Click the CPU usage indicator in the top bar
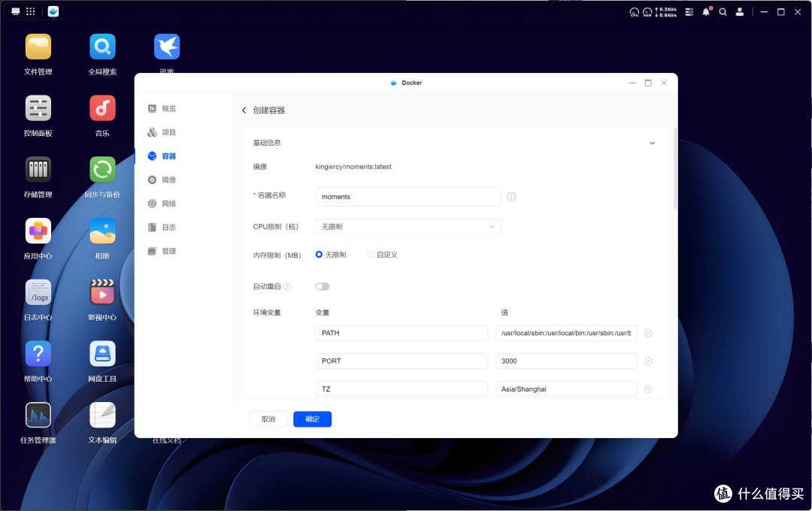The height and width of the screenshot is (511, 812). pos(634,12)
